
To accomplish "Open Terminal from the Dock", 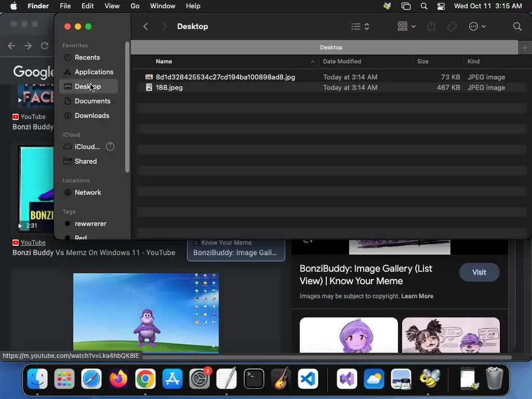I will [254, 379].
